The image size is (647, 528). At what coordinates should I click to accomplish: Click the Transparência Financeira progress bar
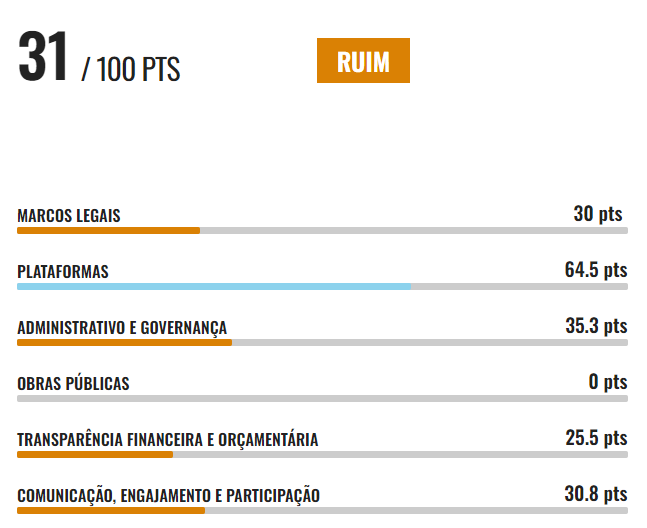[x=322, y=455]
